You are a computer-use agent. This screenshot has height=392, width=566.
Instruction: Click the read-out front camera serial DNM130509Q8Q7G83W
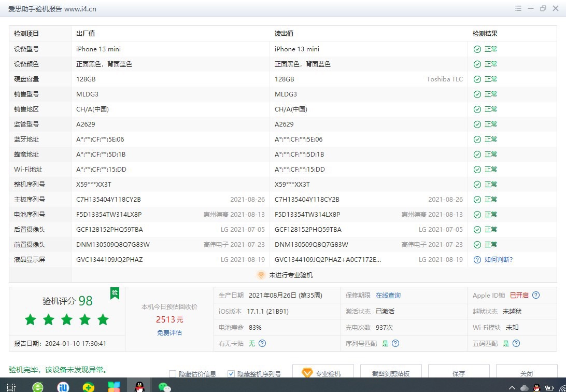point(312,245)
